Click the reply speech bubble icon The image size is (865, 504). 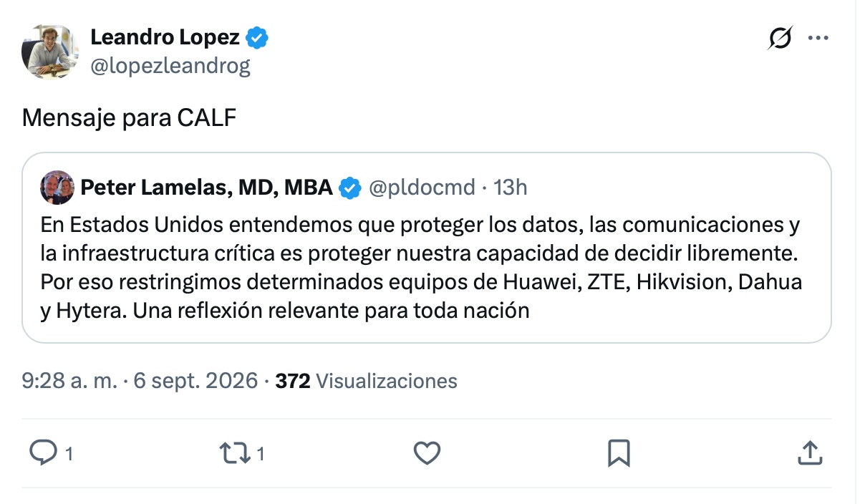click(x=43, y=452)
